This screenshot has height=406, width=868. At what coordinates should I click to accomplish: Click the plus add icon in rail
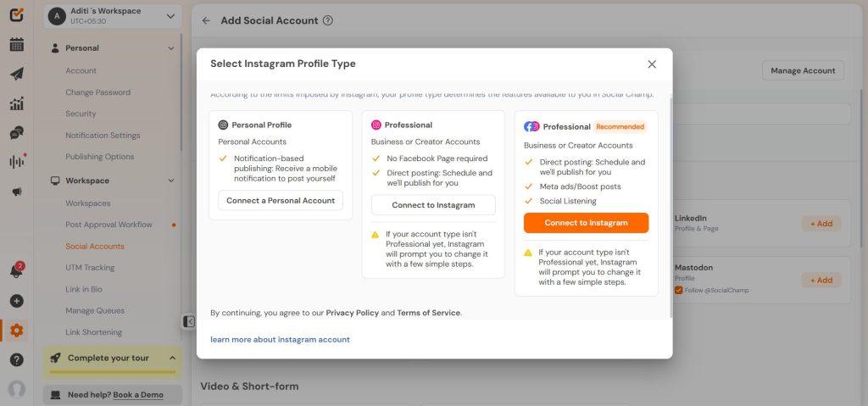click(17, 301)
